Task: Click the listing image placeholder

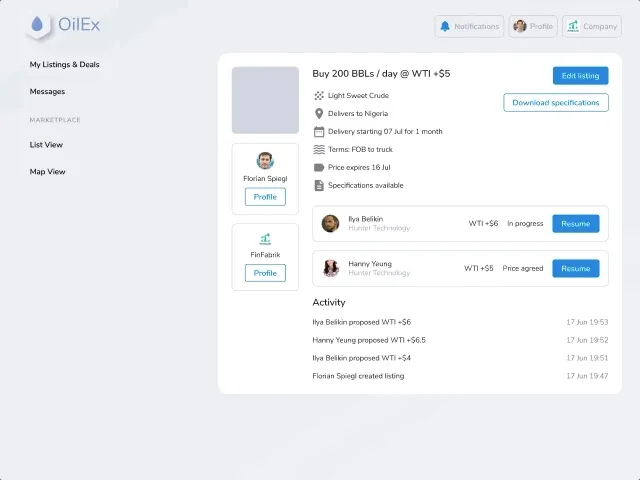Action: [x=265, y=100]
